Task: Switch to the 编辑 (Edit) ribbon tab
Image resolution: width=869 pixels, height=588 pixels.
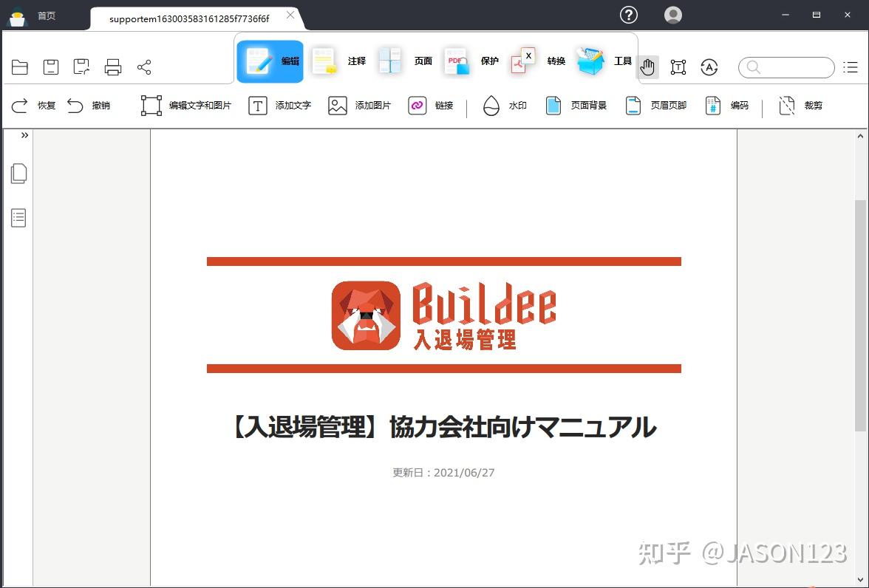Action: [270, 61]
